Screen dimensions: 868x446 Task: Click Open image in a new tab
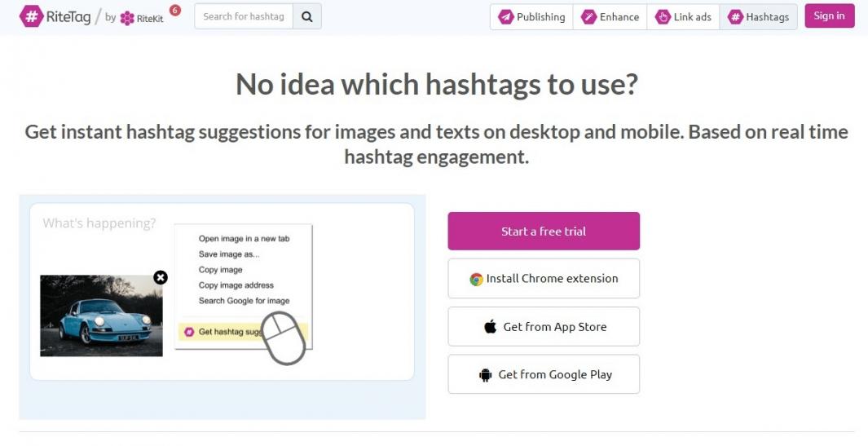click(244, 239)
